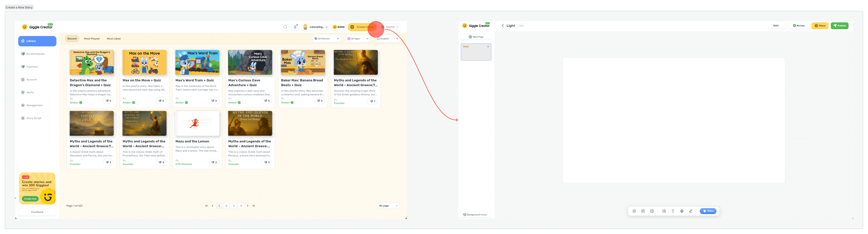The height and width of the screenshot is (234, 868).
Task: Click the undo icon in editor toolbar
Action: click(634, 211)
